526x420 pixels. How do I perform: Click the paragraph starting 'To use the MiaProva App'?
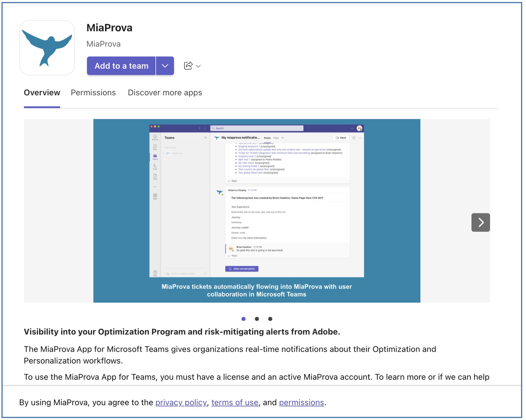tap(257, 377)
